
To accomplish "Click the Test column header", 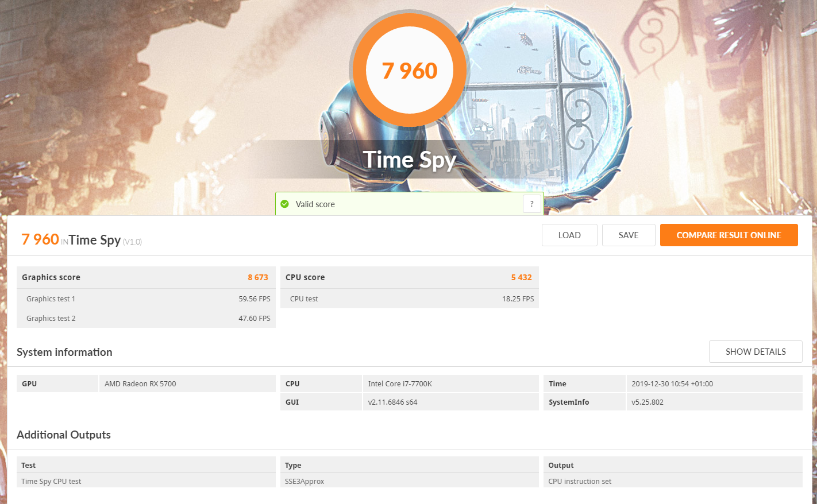I will (x=146, y=465).
